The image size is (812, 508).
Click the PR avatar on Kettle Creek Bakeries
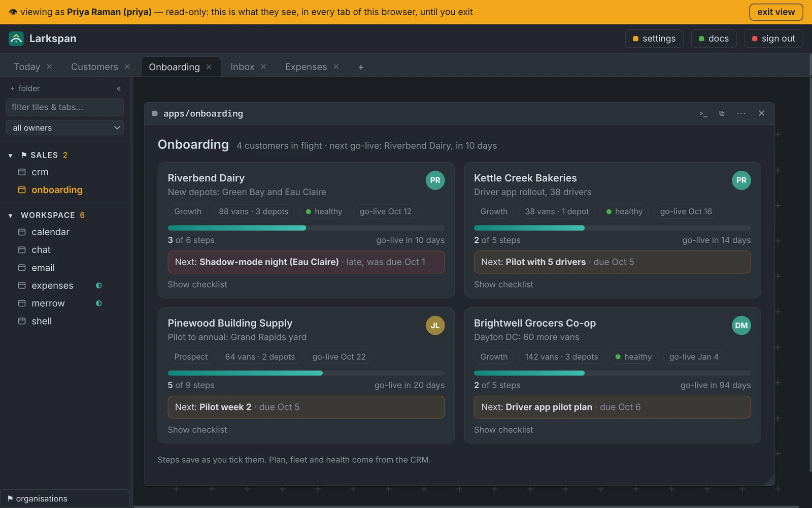(741, 180)
